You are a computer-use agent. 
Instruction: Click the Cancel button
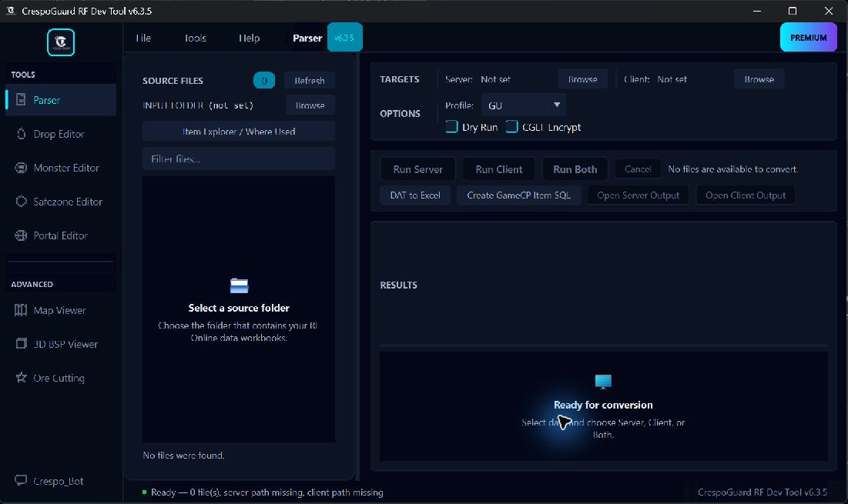coord(638,169)
